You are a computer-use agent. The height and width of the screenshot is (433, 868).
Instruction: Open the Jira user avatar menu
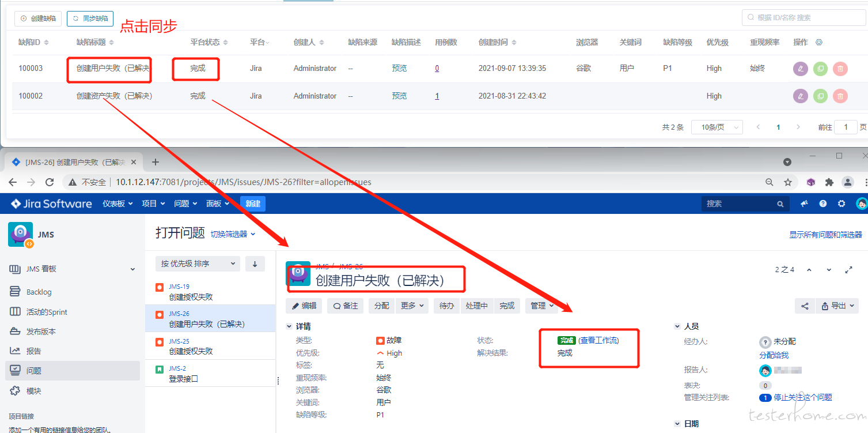point(861,204)
